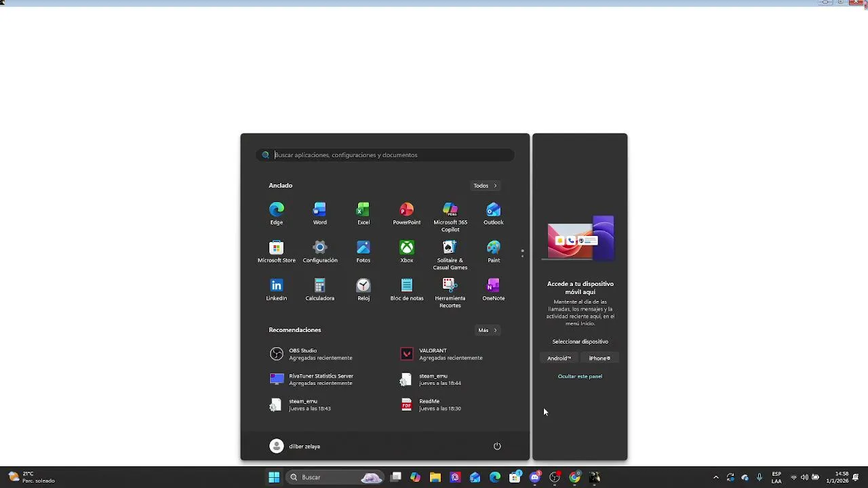868x488 pixels.
Task: Open the Paint app
Action: pos(493,251)
